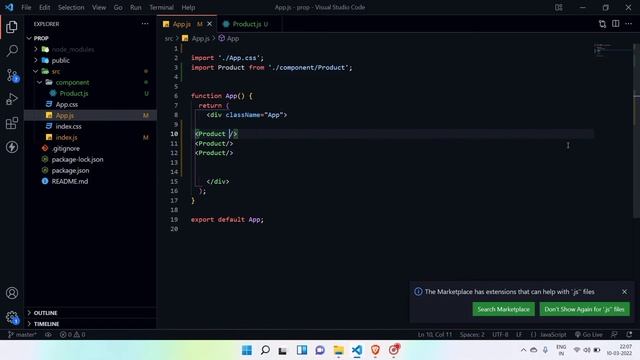
Task: Click the errors and warnings status indicator
Action: tap(72, 334)
